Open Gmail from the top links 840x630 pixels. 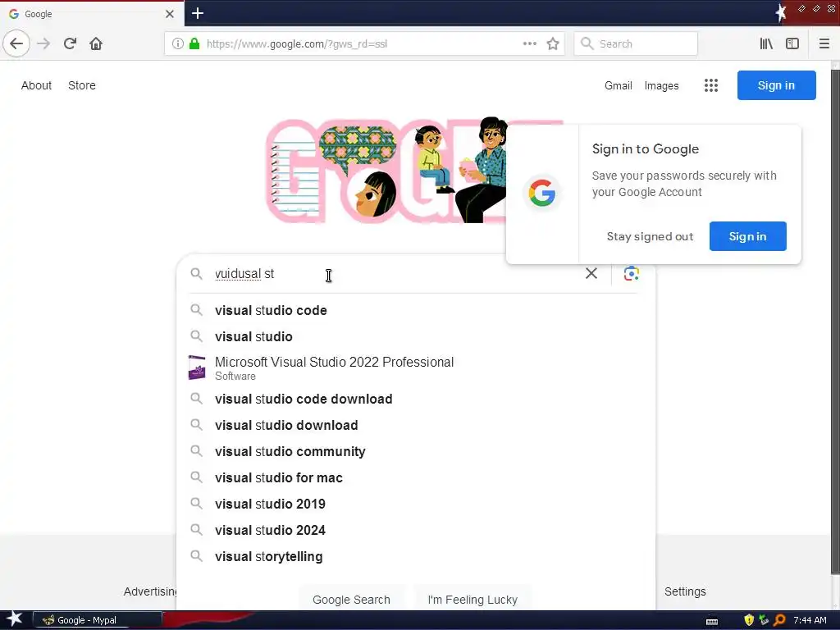[619, 85]
